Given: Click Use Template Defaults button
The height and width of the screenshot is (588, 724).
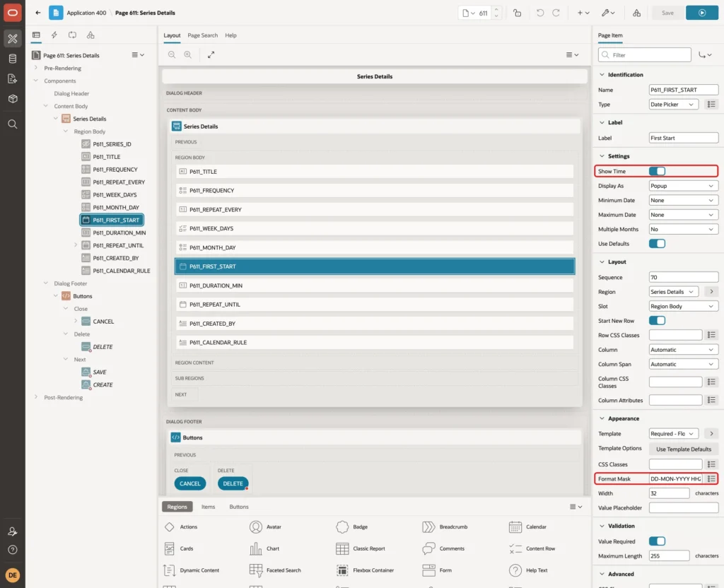Looking at the screenshot, I should click(684, 449).
